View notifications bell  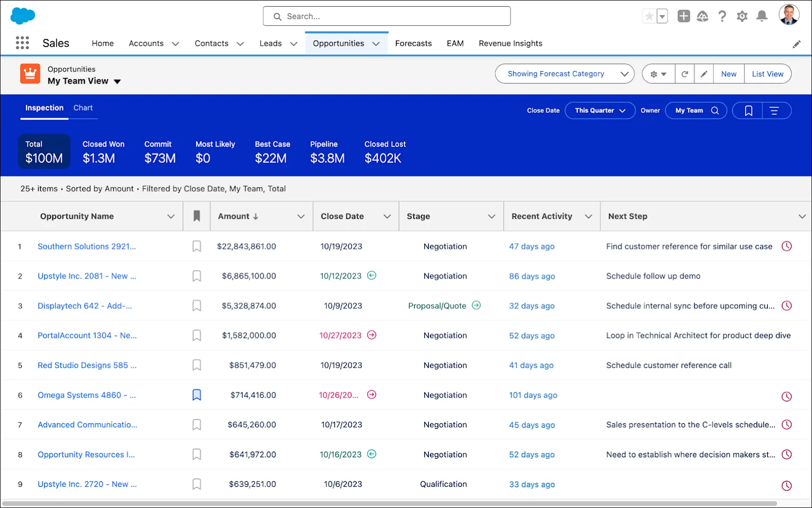tap(762, 16)
